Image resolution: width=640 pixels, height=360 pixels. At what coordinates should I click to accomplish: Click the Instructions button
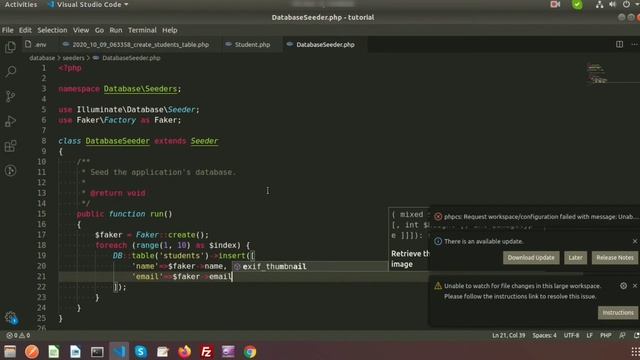[618, 313]
